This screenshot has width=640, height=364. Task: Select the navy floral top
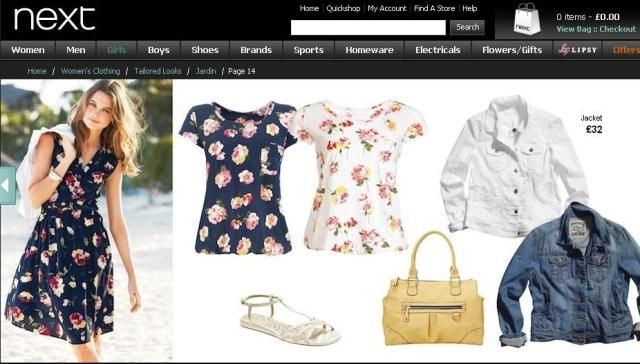(238, 178)
